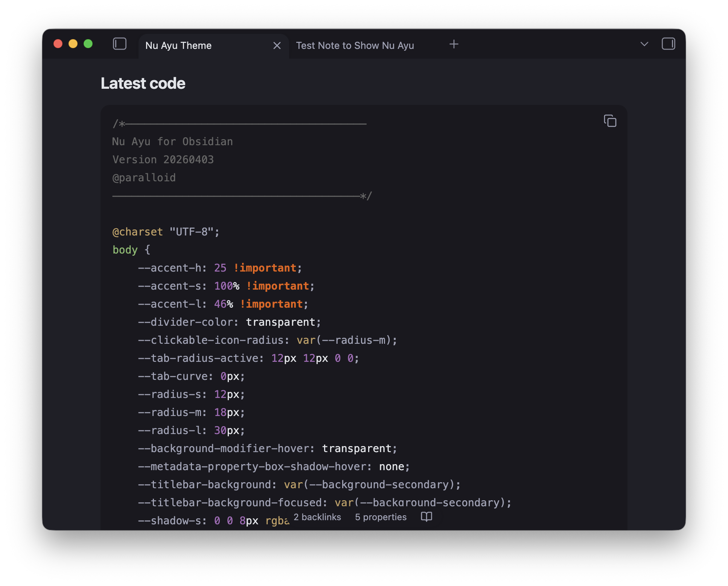This screenshot has height=586, width=728.
Task: Click the yellow minimize window button
Action: coord(73,44)
